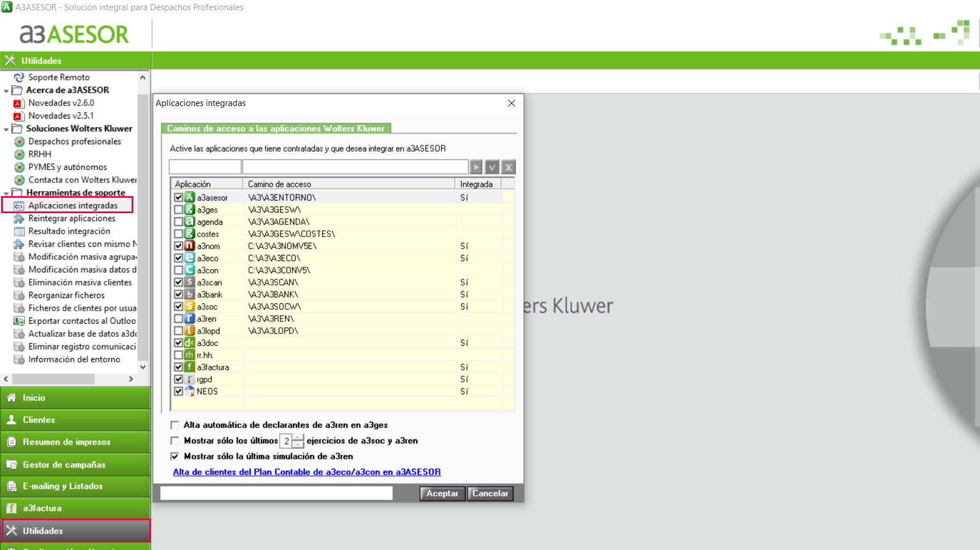Image resolution: width=980 pixels, height=550 pixels.
Task: Collapse Herramientas de soporte folder
Action: [6, 193]
